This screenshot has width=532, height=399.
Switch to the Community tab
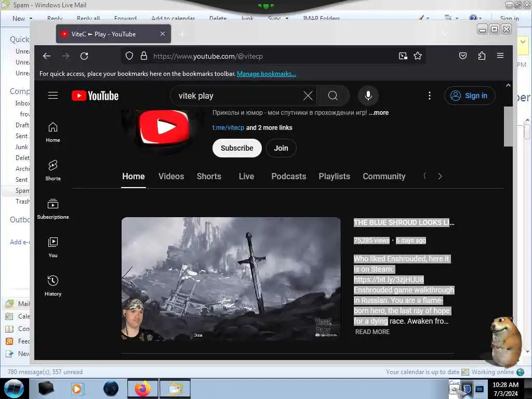[x=384, y=177]
